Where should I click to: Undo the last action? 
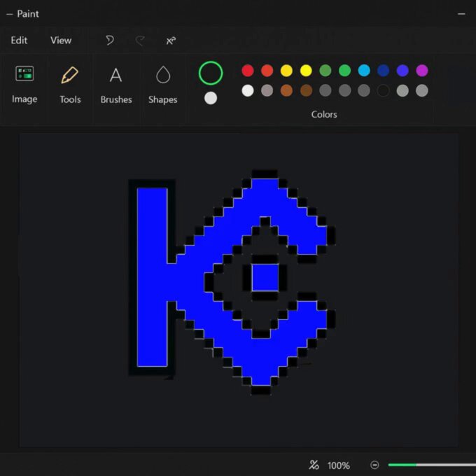tap(110, 40)
